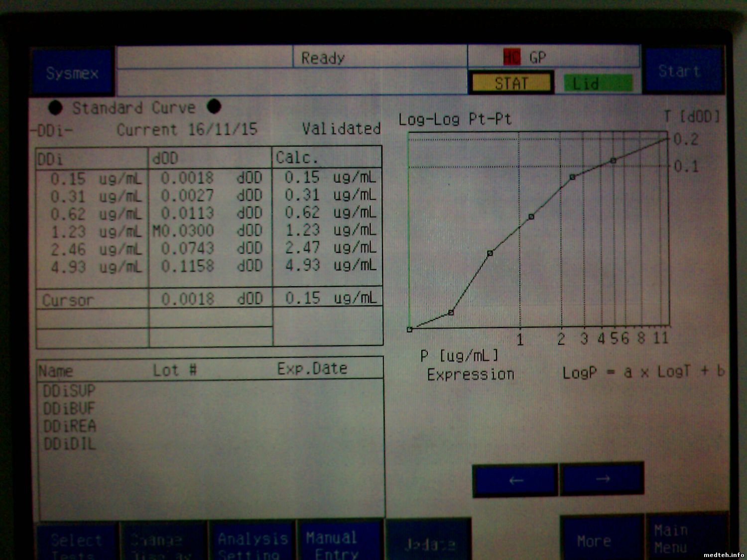This screenshot has height=560, width=747.
Task: Tap the red HC indicator
Action: pos(511,57)
